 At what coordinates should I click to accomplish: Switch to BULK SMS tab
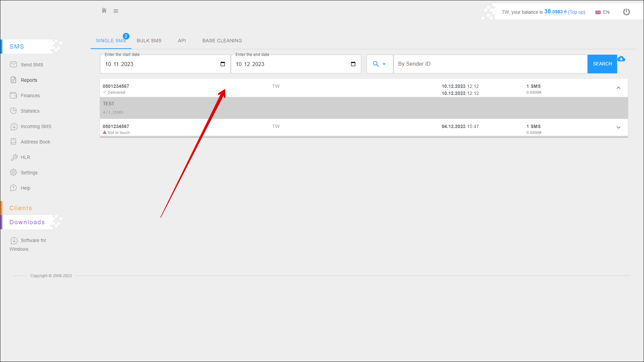pos(149,41)
